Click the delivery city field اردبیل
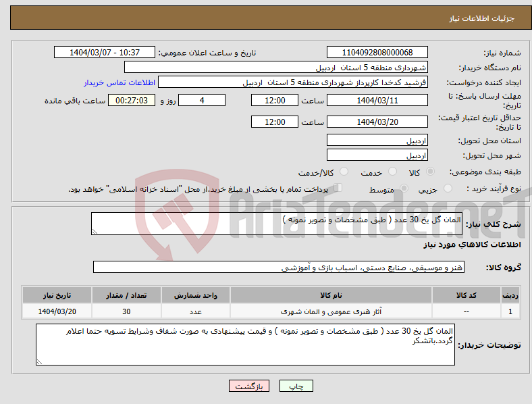This screenshot has height=404, width=532. tap(377, 155)
